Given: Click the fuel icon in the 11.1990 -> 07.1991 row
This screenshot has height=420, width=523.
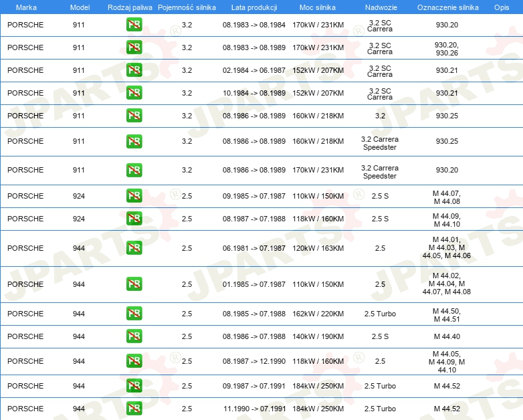Looking at the screenshot, I should 134,409.
